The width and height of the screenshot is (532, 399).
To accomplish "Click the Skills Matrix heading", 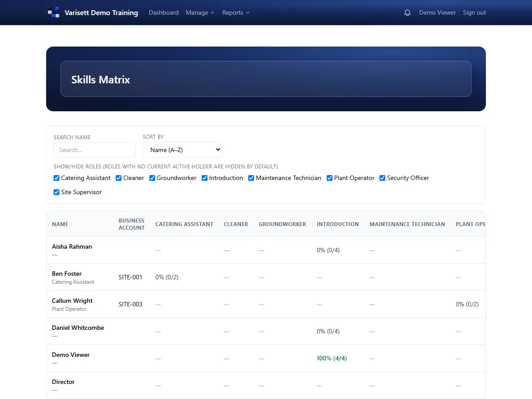I will (101, 80).
